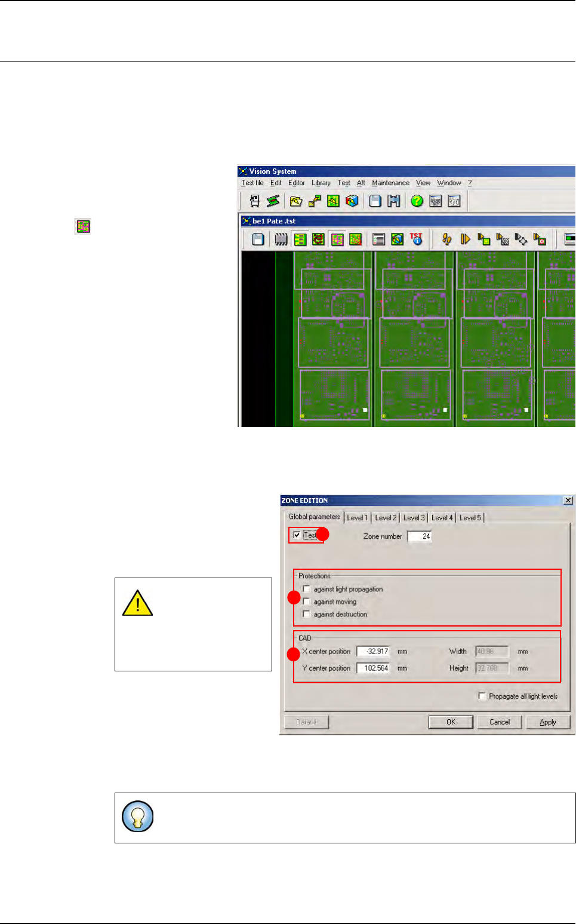Viewport: 576px width, 924px height.
Task: Click the Vision System title bar
Action: (x=406, y=171)
